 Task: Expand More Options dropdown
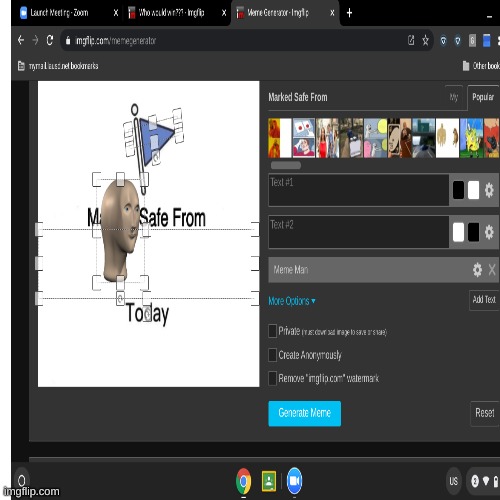[x=292, y=301]
